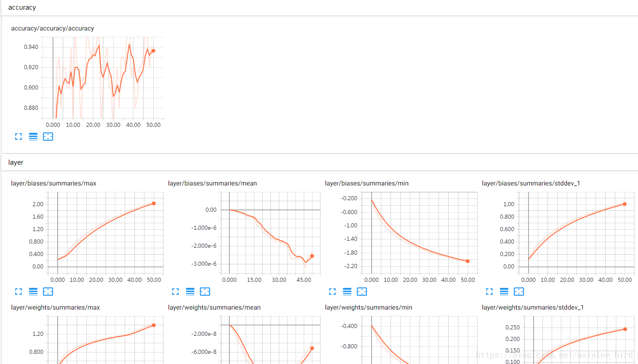
Task: Expand biases/summaries/mean chart size
Action: (175, 292)
